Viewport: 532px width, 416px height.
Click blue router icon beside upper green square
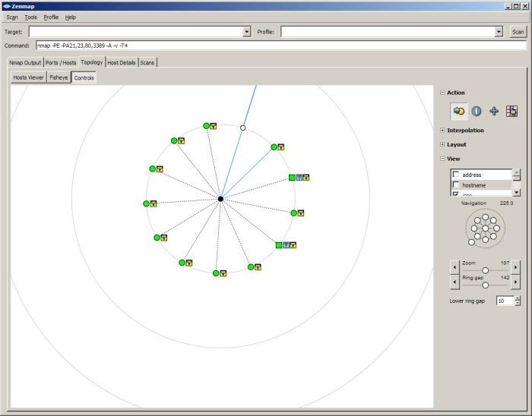click(x=299, y=178)
